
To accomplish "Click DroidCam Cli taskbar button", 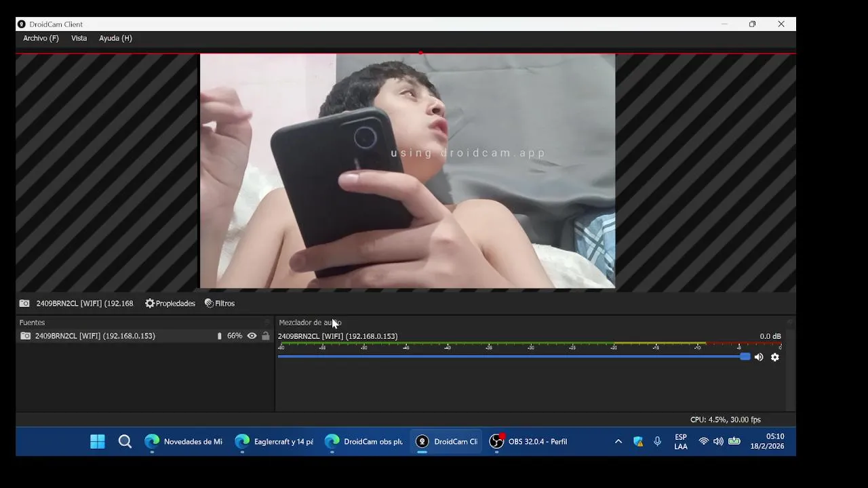I will (x=446, y=442).
